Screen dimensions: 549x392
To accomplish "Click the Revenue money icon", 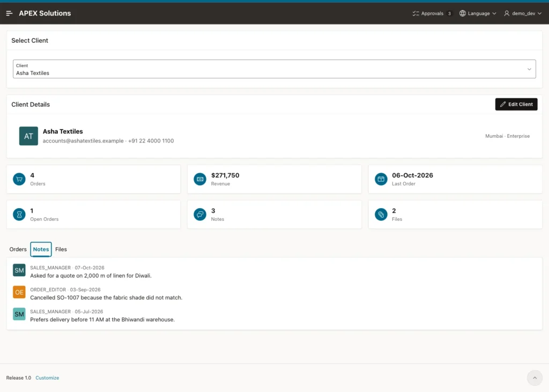I will click(200, 179).
